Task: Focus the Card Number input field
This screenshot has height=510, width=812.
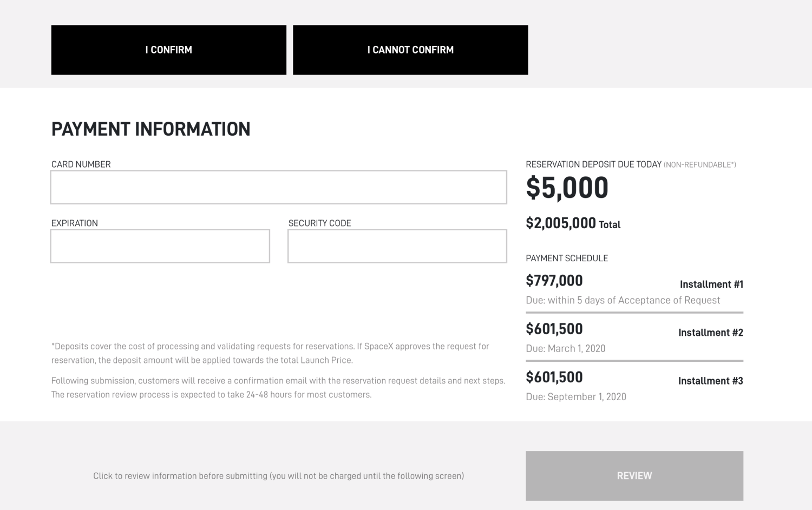Action: pos(278,187)
